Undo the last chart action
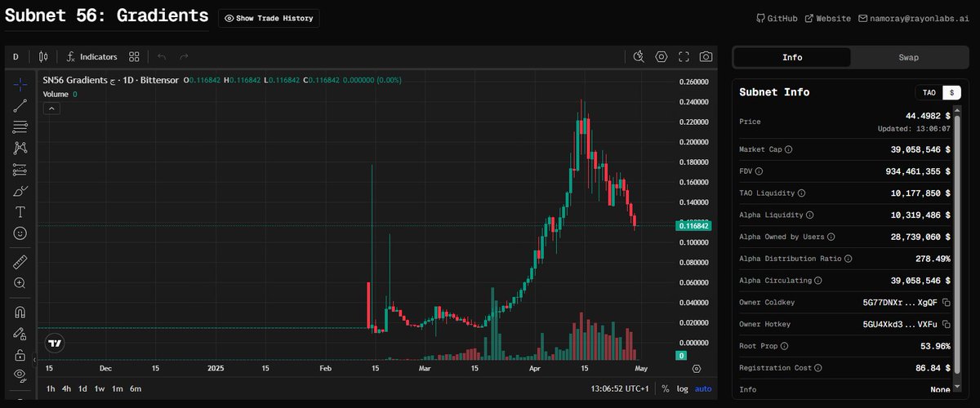 coord(162,57)
